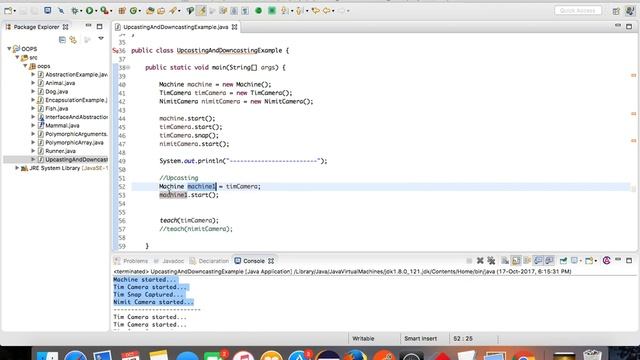640x360 pixels.
Task: Click Collapse All in Package Explorer
Action: (x=62, y=40)
